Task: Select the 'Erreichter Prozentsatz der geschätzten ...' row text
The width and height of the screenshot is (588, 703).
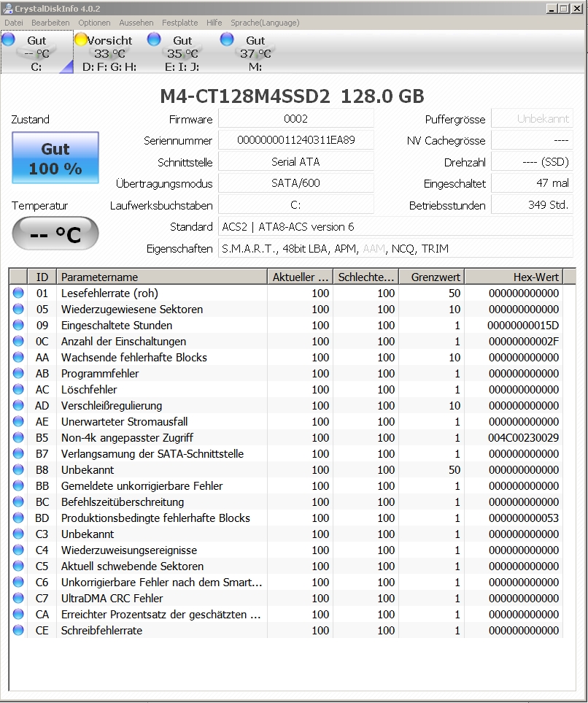Action: click(x=161, y=614)
